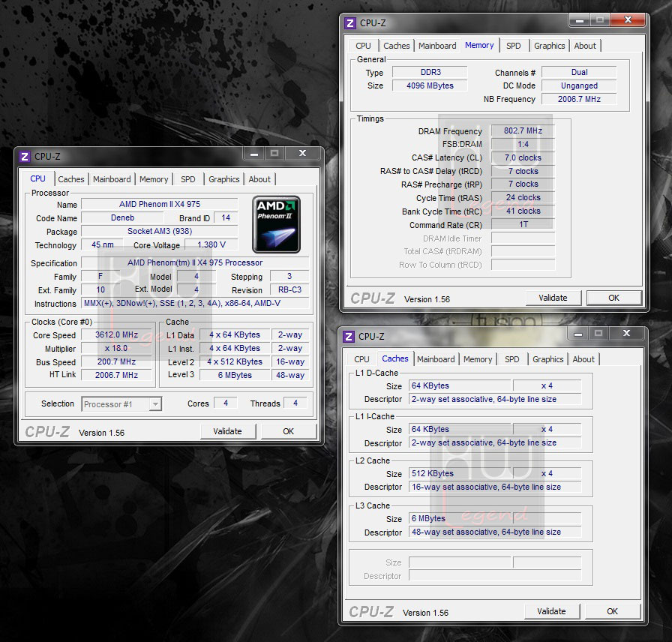Click the Package value Socket AM3 (938)

(160, 232)
